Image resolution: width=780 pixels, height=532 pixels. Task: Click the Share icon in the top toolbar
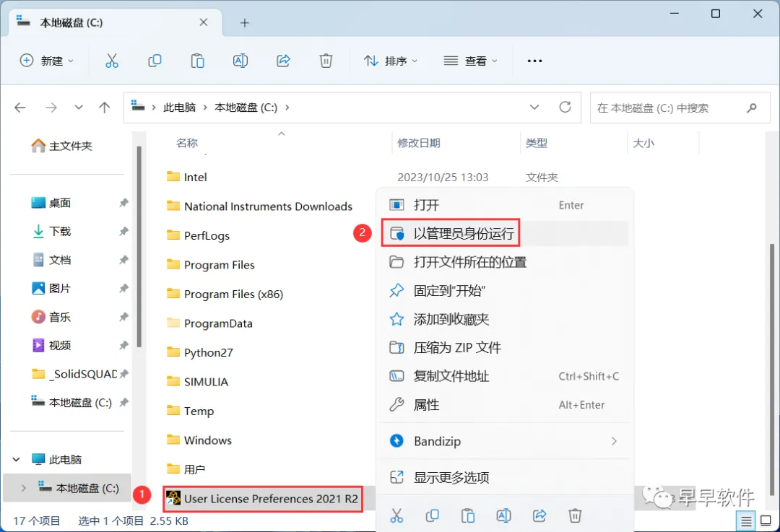pyautogui.click(x=283, y=61)
